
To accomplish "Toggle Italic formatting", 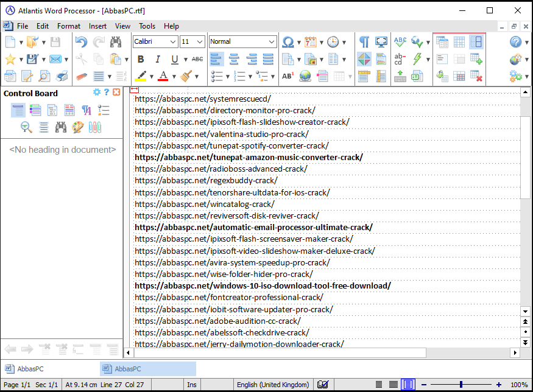I will click(157, 59).
